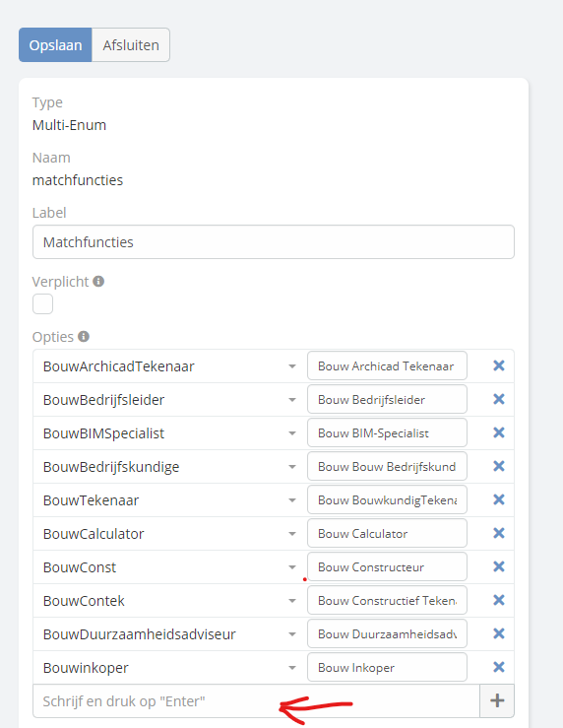Click the Bouw BIM-Specialist label field
Image resolution: width=563 pixels, height=728 pixels.
[387, 433]
